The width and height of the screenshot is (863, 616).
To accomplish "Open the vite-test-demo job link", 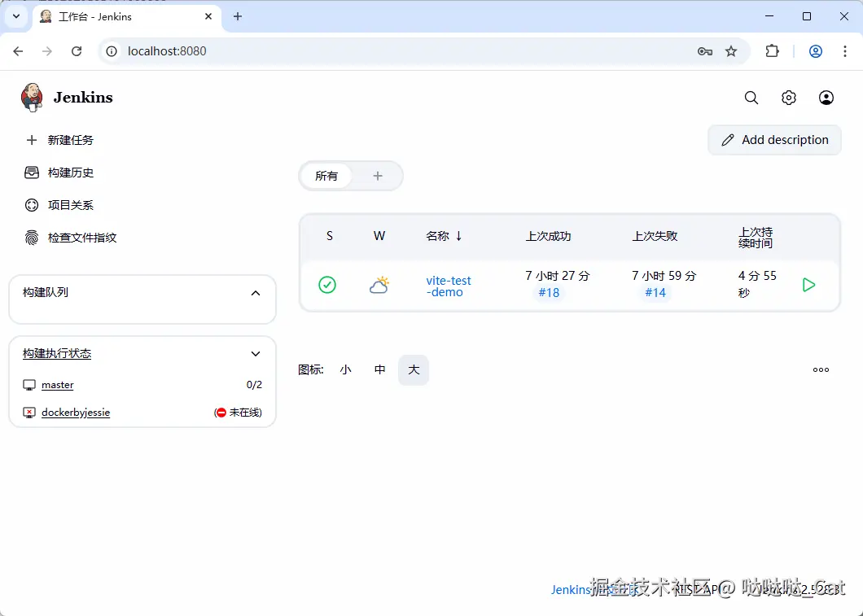I will coord(449,286).
